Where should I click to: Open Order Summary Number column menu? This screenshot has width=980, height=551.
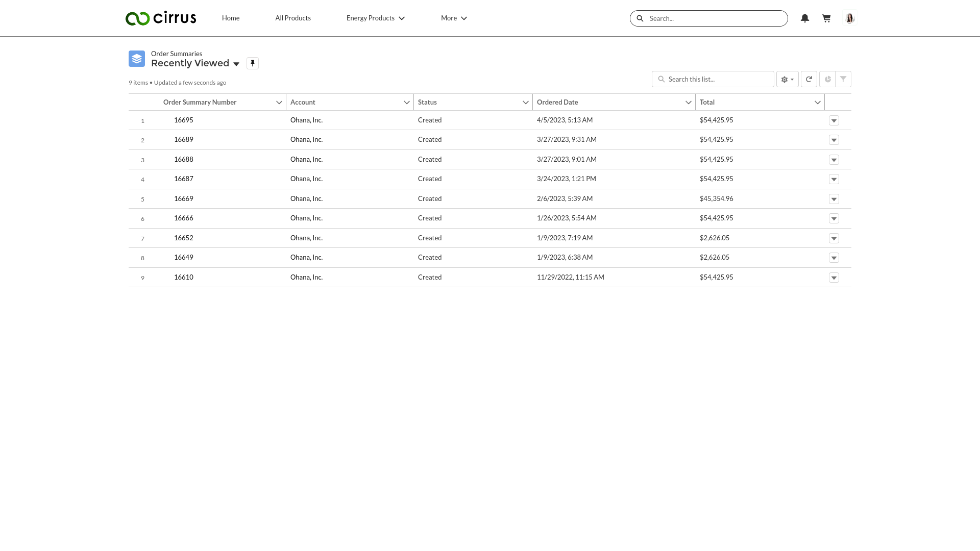point(279,103)
